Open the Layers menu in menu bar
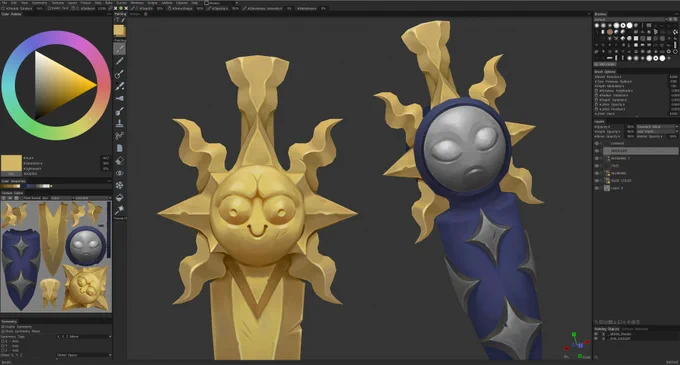 pos(72,3)
